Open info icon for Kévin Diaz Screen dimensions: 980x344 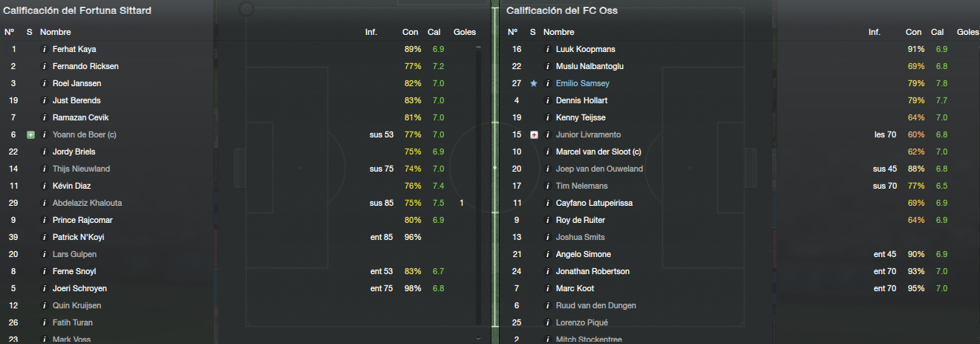45,186
